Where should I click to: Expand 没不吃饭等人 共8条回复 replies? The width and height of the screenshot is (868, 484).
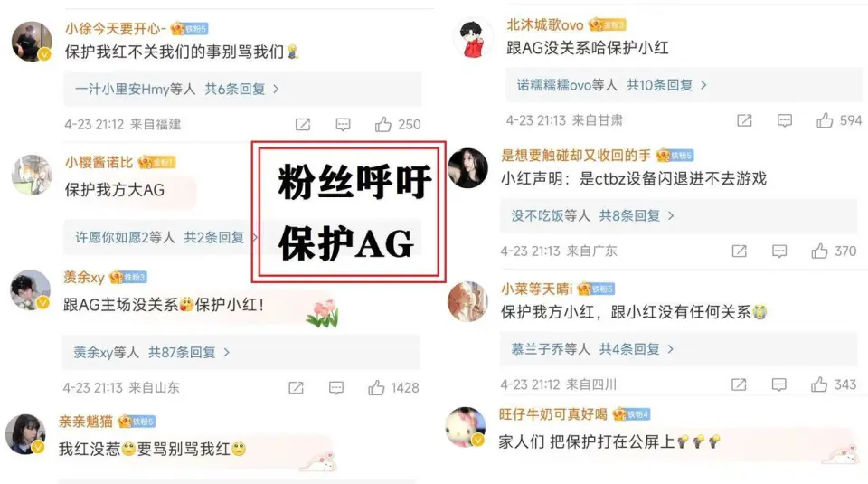(593, 215)
